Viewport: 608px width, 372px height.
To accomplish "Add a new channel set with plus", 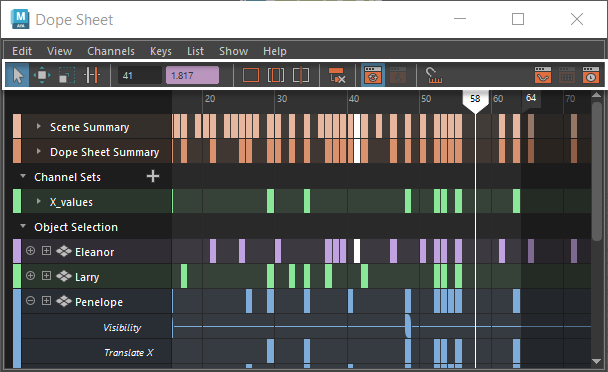I will tap(153, 176).
